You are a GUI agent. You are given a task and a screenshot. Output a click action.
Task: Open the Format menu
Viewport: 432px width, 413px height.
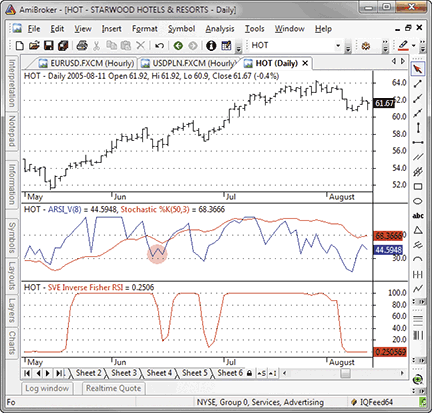click(145, 29)
